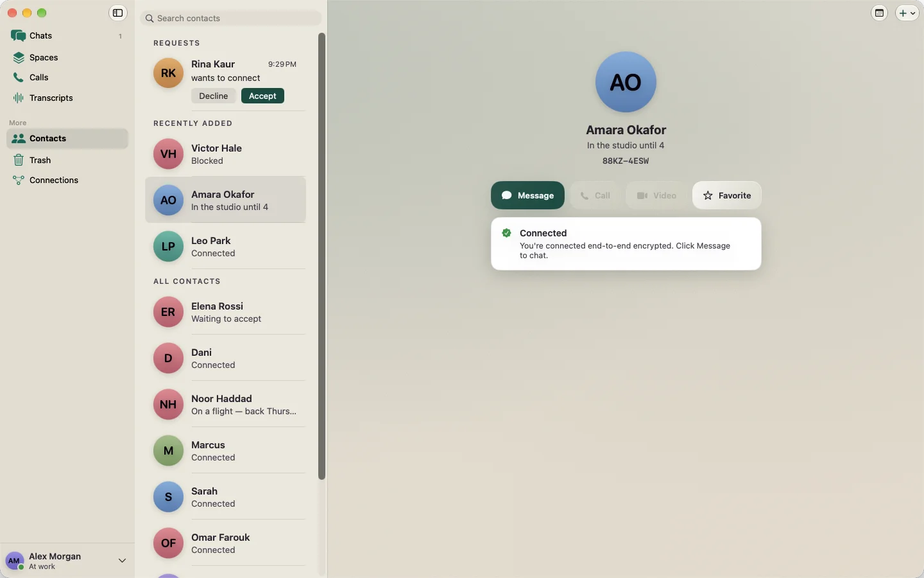Click Rina Kaur request time 9:29 PM
924x578 pixels.
click(282, 64)
